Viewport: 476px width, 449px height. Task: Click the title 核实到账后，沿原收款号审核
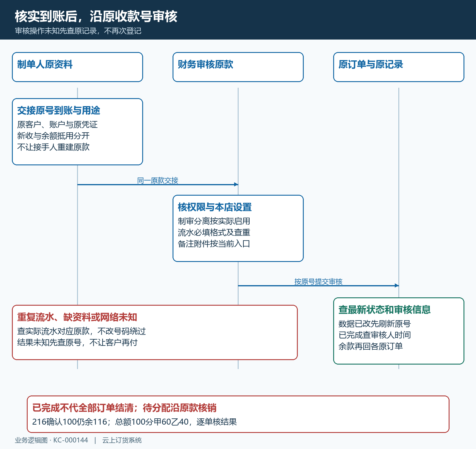96,16
